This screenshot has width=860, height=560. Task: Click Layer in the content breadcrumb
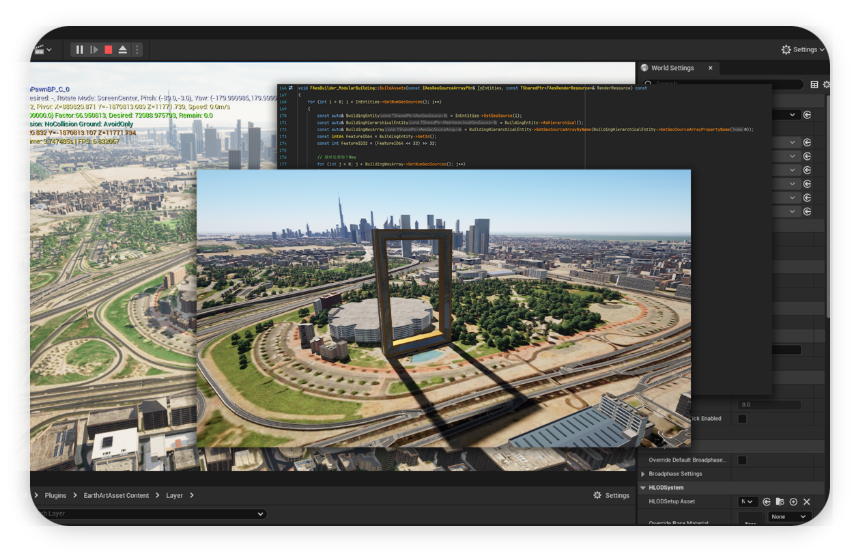[x=174, y=495]
